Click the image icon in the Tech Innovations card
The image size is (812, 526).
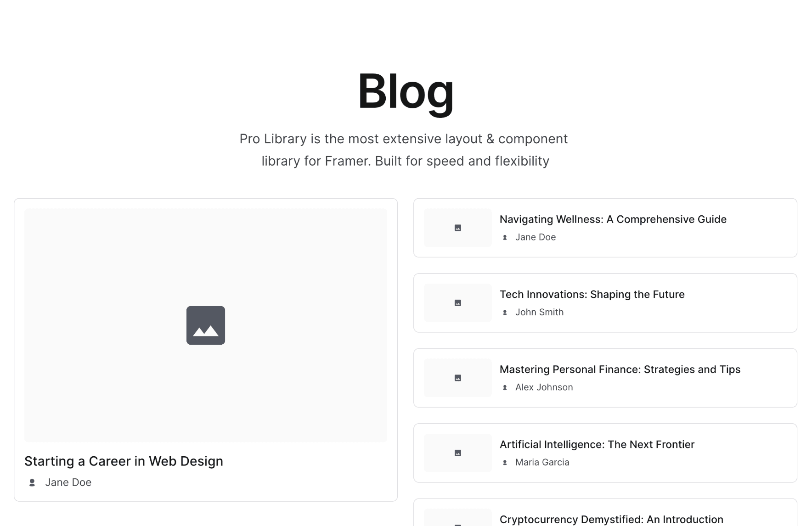[x=457, y=302]
